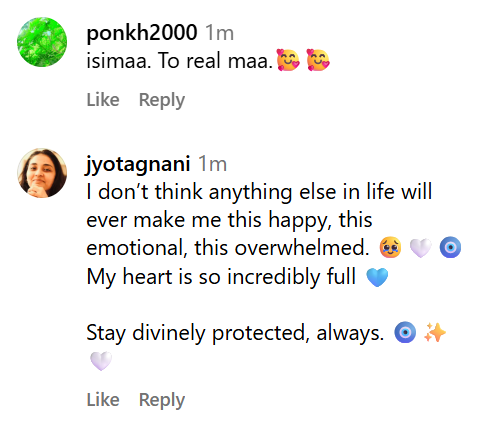Click the blue heart emoji
The width and height of the screenshot is (491, 422).
377,277
